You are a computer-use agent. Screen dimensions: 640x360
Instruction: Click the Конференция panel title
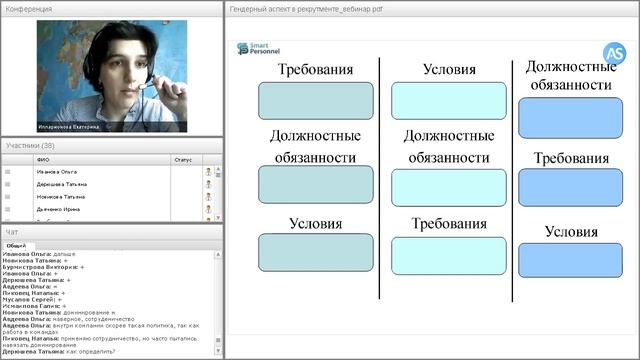(x=29, y=9)
